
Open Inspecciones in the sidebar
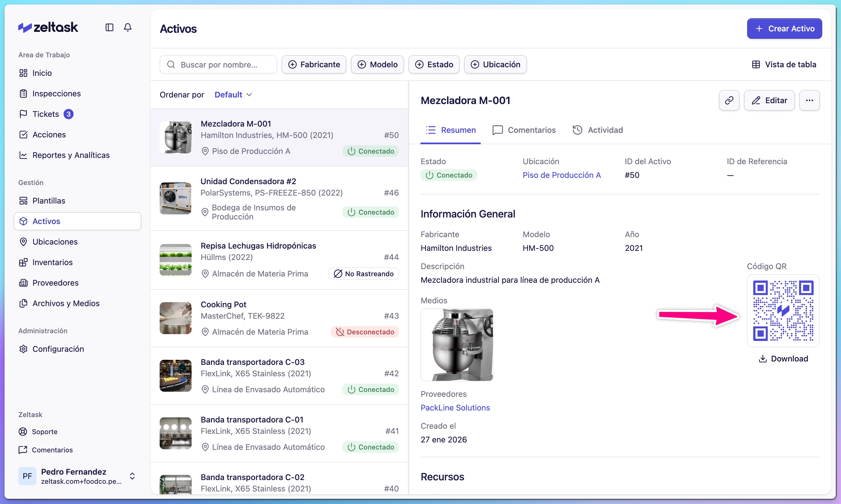[56, 94]
